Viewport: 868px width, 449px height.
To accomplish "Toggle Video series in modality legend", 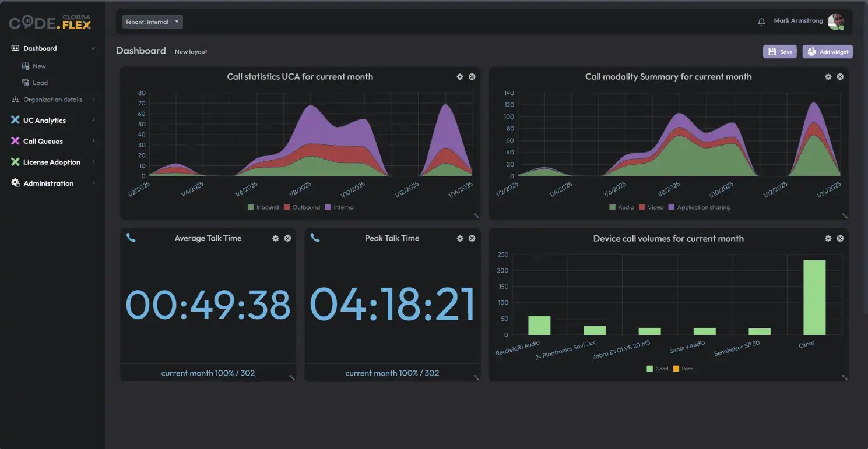I will click(x=651, y=207).
